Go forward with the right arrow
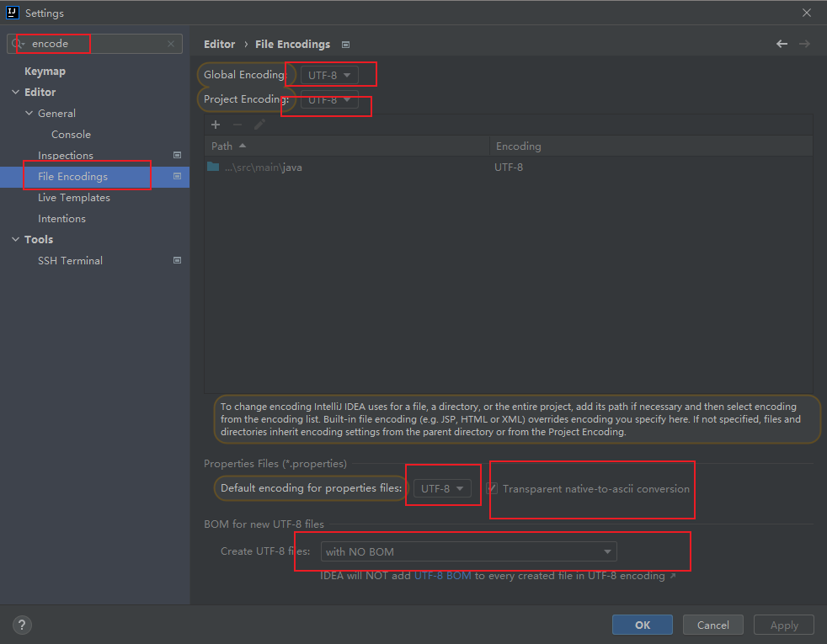827x644 pixels. pos(804,44)
